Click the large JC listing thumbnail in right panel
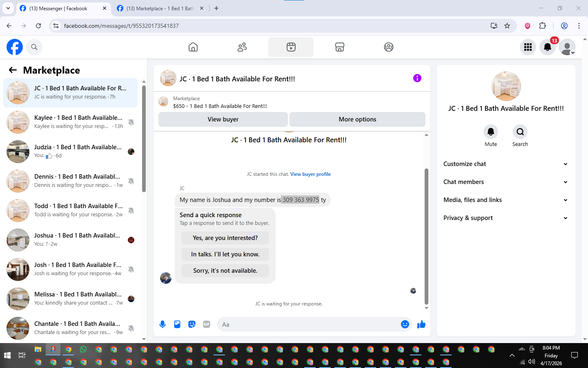The height and width of the screenshot is (368, 588). tap(506, 86)
